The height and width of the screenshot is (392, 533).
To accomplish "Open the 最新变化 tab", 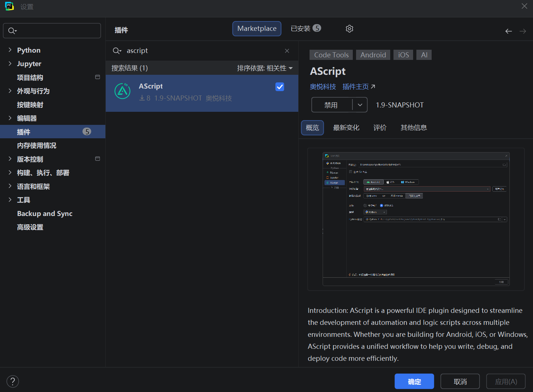I will tap(346, 128).
